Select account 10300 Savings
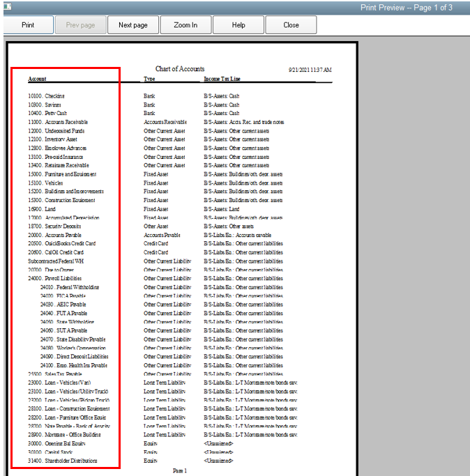Viewport: 470px width, 476px height. tap(45, 105)
